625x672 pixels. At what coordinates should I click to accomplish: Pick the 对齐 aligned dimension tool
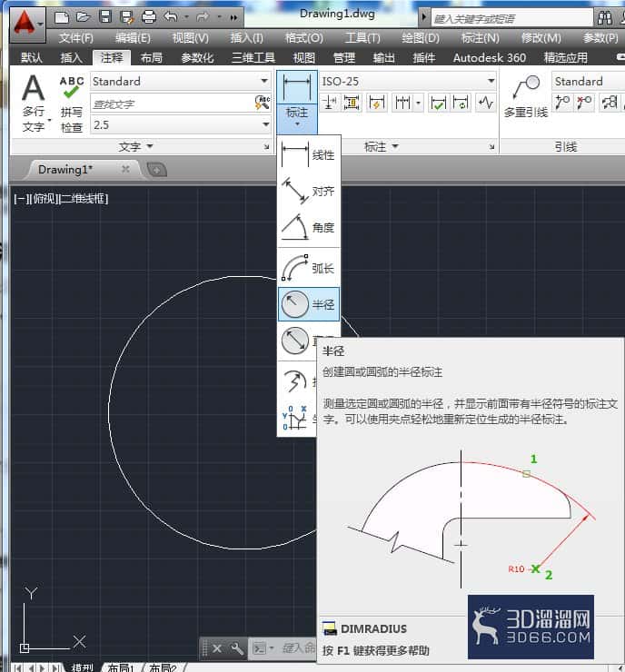(309, 191)
